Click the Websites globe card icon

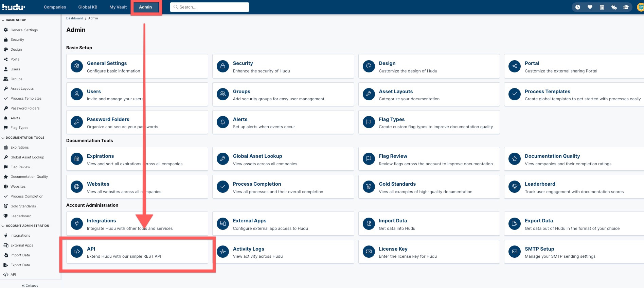(77, 187)
